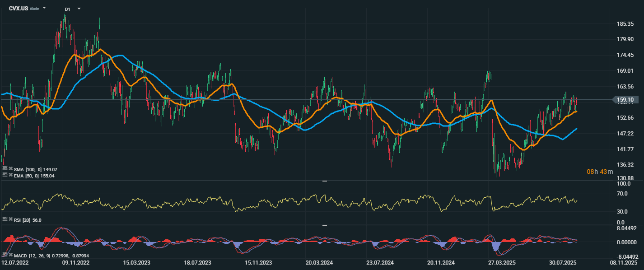Remove the SMA indicator with X icon

10,168
